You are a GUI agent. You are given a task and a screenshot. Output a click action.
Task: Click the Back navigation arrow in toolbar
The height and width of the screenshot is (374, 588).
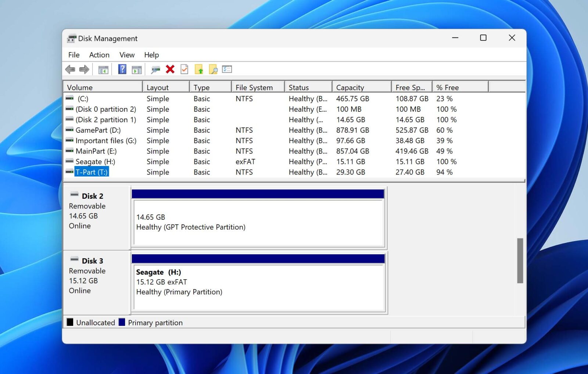coord(70,69)
